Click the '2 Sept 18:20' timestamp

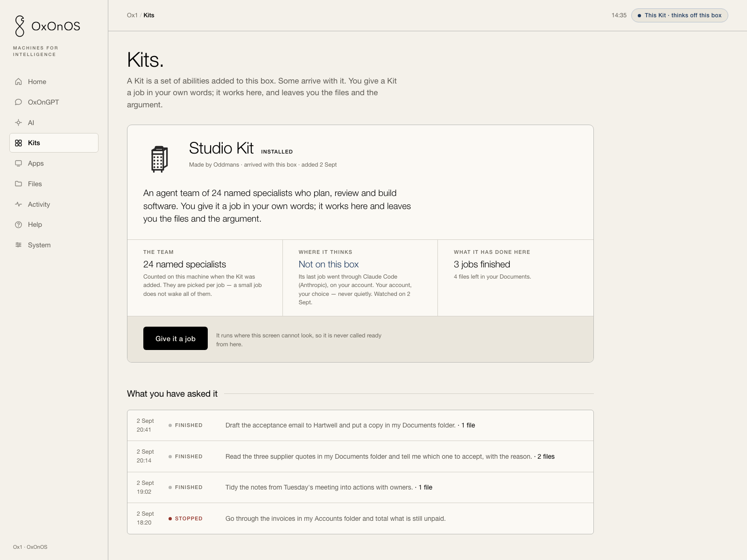(145, 518)
